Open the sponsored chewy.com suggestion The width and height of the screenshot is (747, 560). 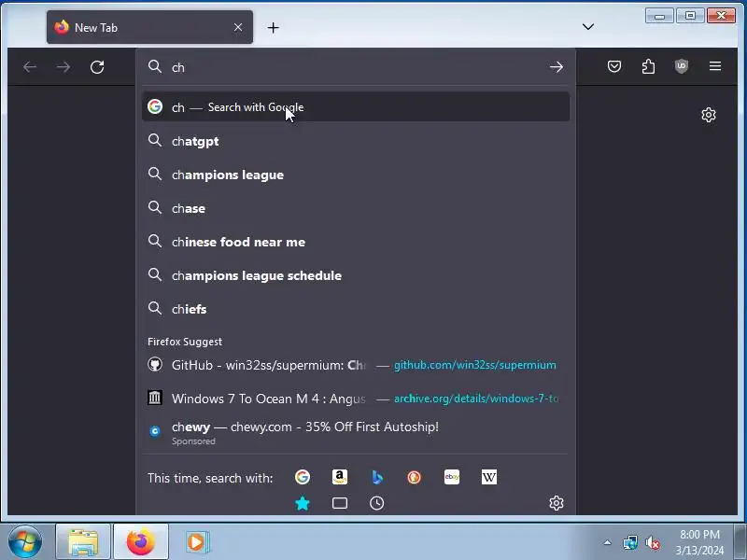[356, 432]
